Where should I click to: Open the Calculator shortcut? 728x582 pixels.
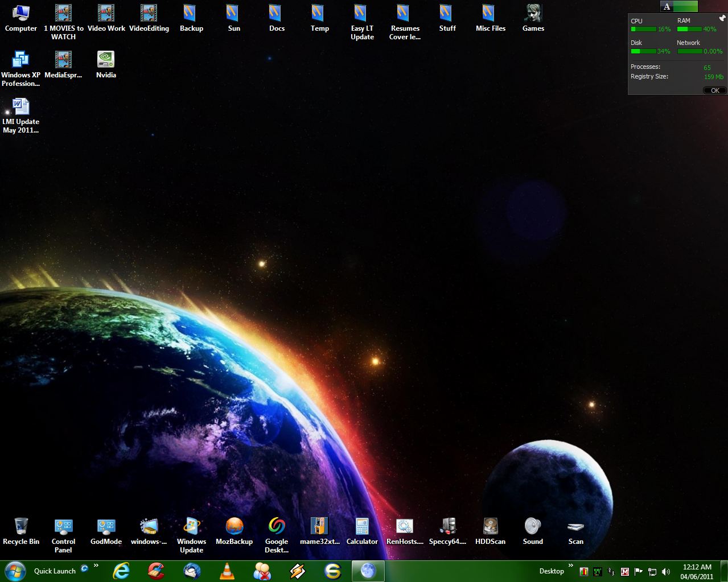(362, 531)
